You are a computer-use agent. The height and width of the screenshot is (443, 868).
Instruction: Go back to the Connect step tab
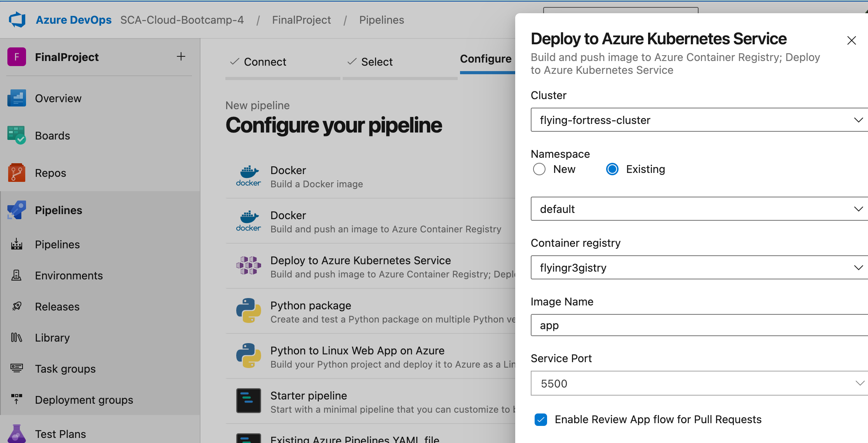[x=265, y=62]
